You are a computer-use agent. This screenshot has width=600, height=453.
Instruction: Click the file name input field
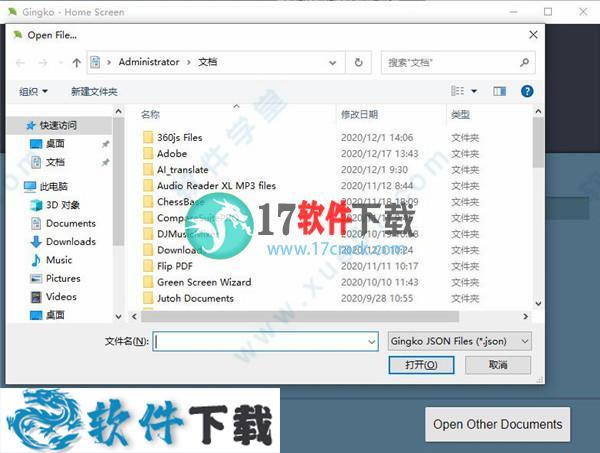click(258, 341)
